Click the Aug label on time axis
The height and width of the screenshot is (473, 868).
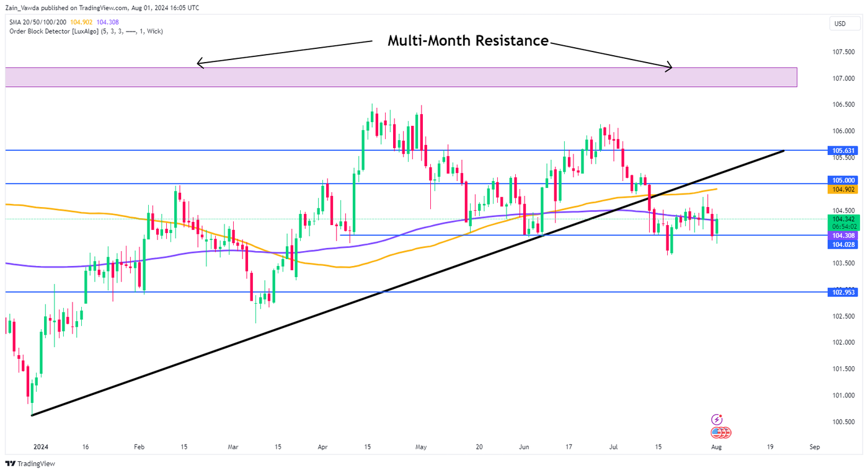click(x=716, y=446)
